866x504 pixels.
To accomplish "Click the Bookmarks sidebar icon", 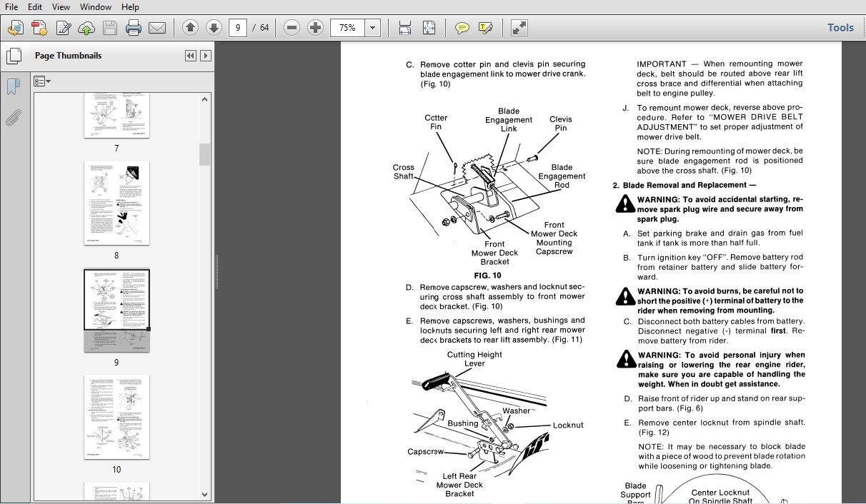I will (13, 87).
